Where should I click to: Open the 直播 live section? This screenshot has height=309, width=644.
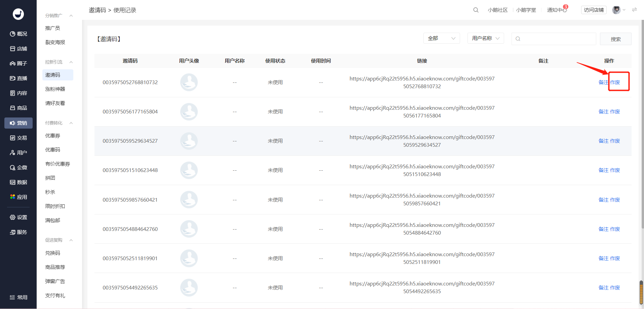coord(18,78)
